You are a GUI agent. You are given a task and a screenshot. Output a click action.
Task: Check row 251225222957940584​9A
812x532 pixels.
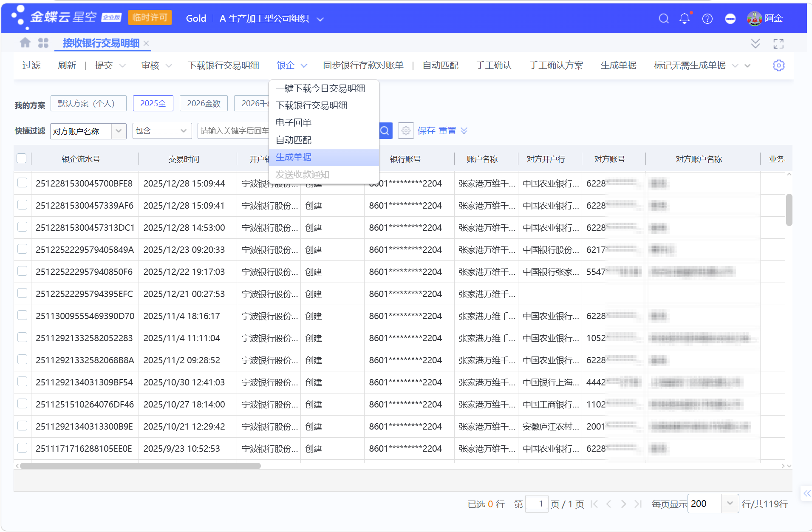[22, 249]
